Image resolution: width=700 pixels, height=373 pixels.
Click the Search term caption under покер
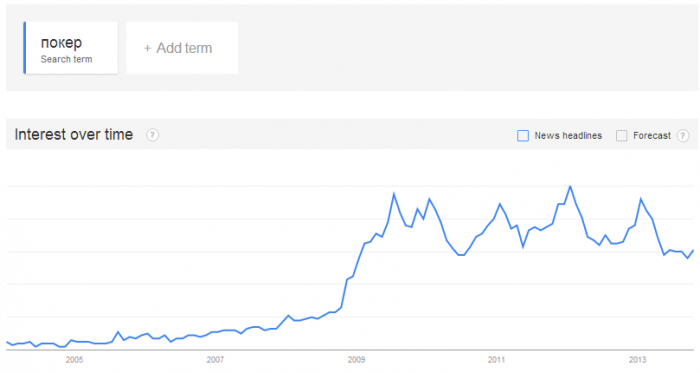pyautogui.click(x=67, y=59)
